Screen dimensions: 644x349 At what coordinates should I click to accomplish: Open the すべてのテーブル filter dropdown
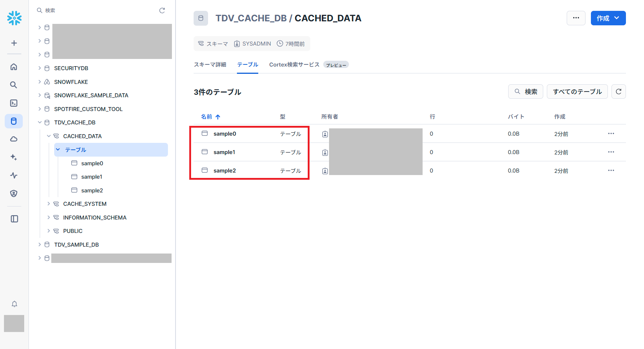click(x=577, y=91)
